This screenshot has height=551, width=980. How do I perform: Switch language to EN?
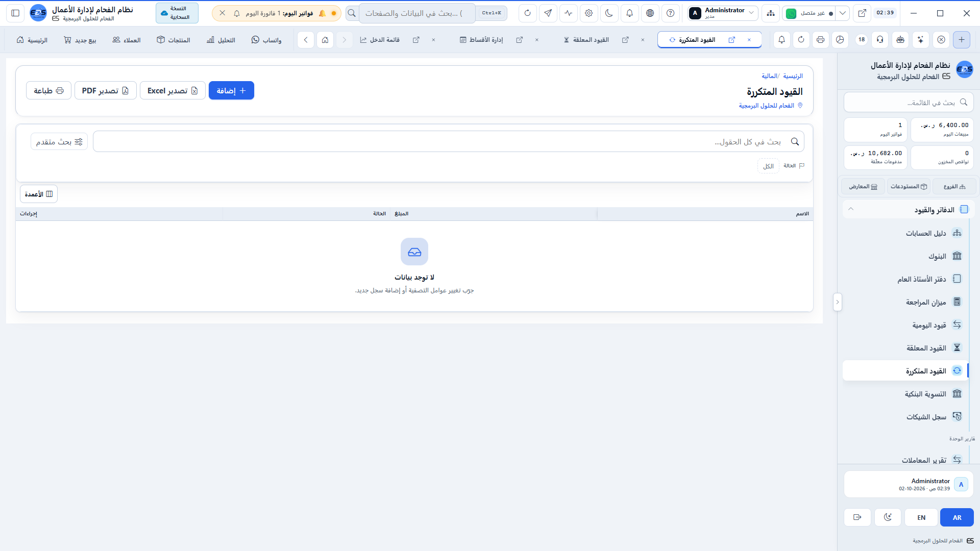point(921,517)
